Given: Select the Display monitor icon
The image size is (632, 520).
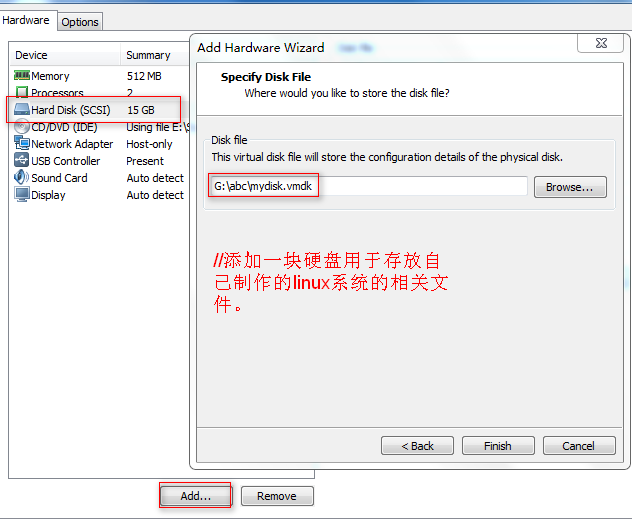Looking at the screenshot, I should click(x=22, y=194).
